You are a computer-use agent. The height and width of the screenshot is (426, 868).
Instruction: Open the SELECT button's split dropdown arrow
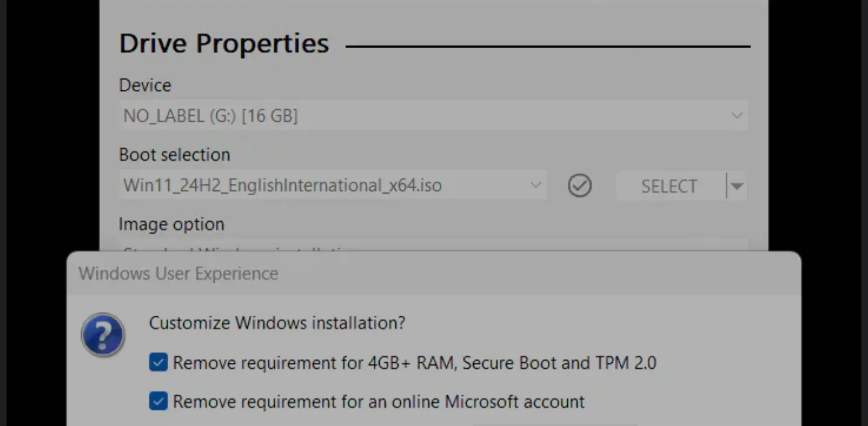(737, 186)
